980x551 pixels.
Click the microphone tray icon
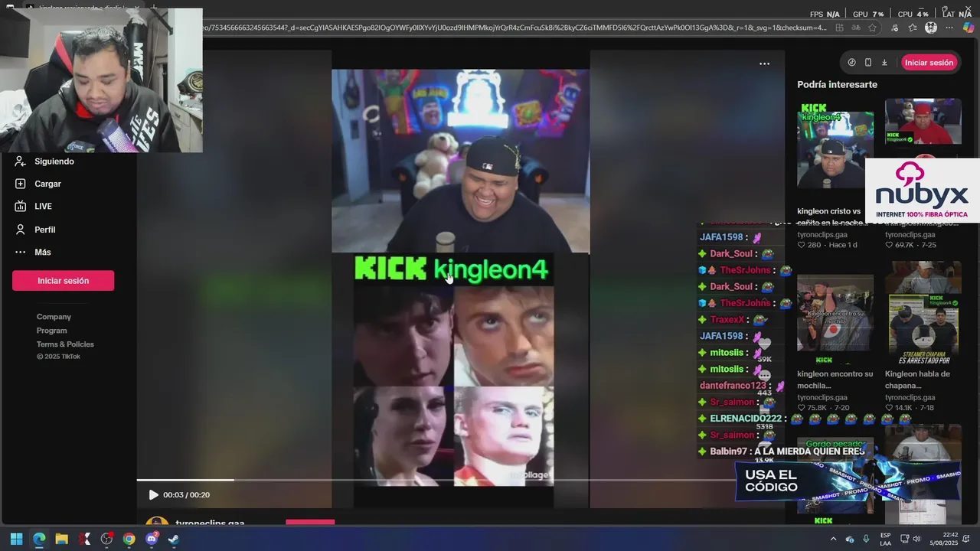[866, 539]
